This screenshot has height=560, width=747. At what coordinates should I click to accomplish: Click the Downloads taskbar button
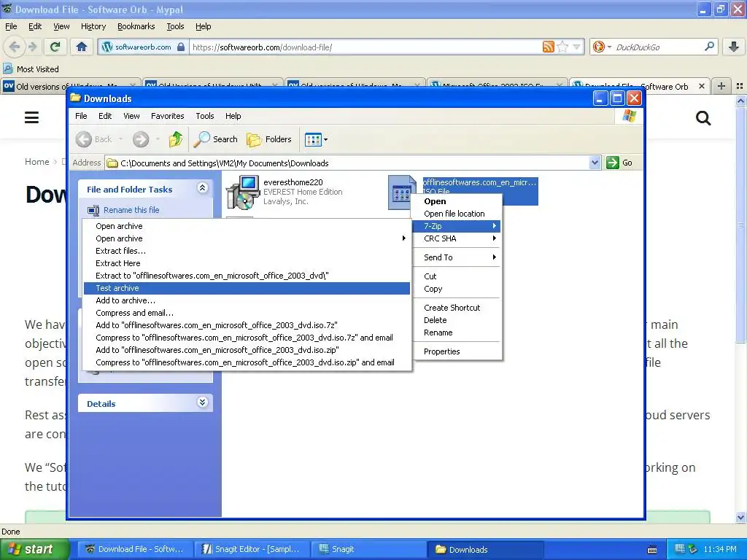coord(485,549)
